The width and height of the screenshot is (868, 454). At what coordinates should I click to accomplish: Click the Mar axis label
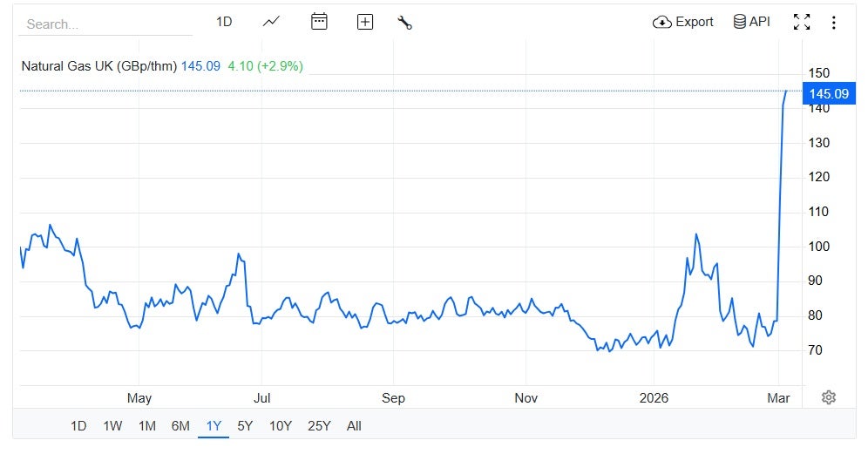point(778,398)
